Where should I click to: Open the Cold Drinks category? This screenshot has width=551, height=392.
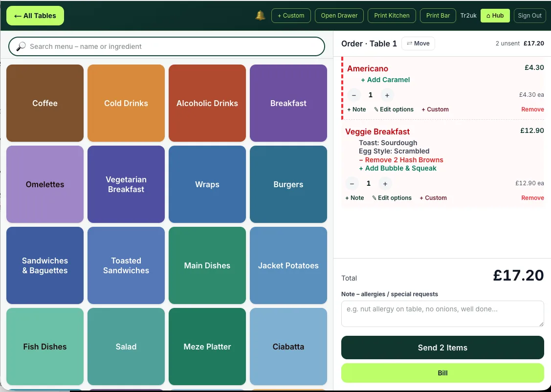[x=126, y=103]
